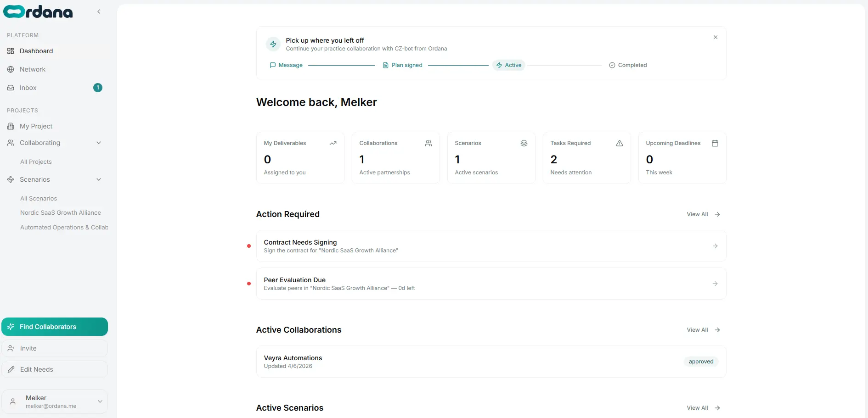View all Active Scenarios

click(703, 408)
